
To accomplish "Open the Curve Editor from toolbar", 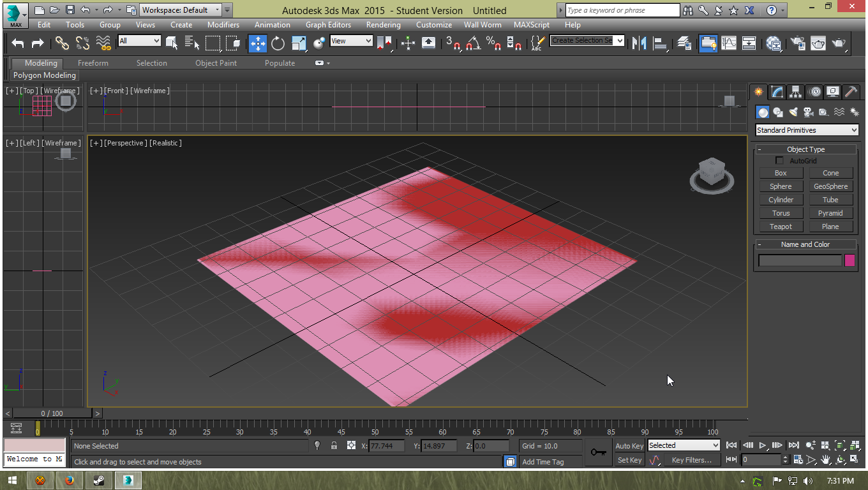I will (x=728, y=43).
